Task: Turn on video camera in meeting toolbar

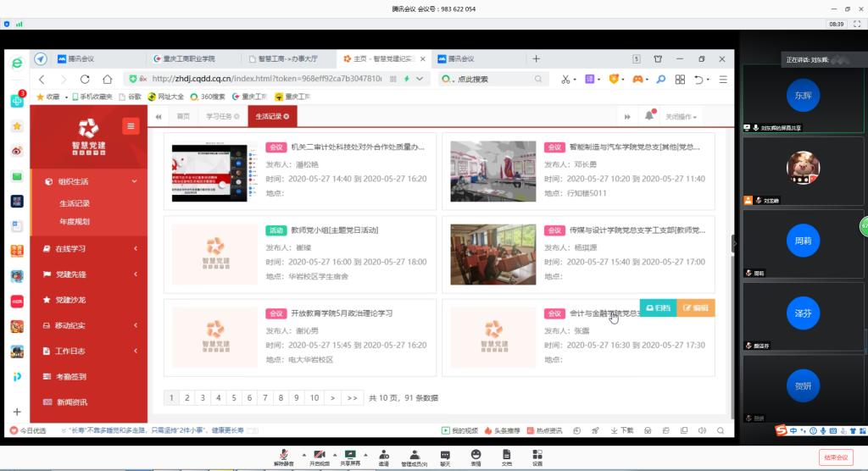Action: point(319,455)
